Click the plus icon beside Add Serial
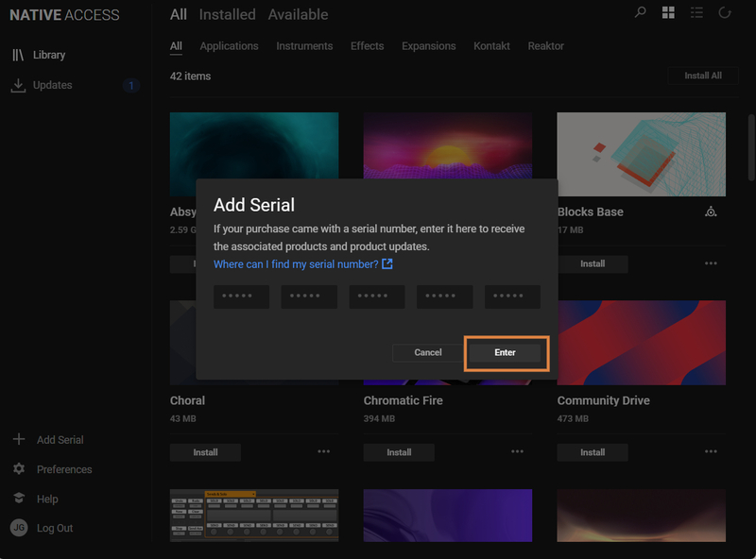756x559 pixels. click(x=18, y=439)
